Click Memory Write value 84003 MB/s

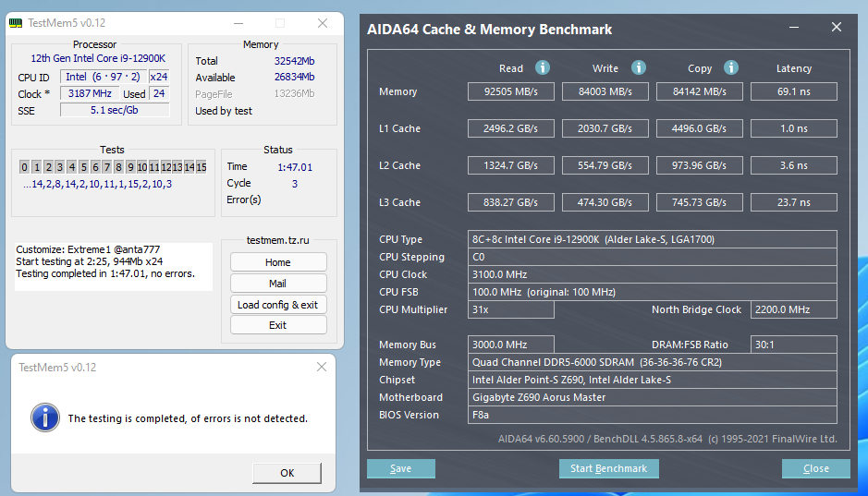(605, 91)
